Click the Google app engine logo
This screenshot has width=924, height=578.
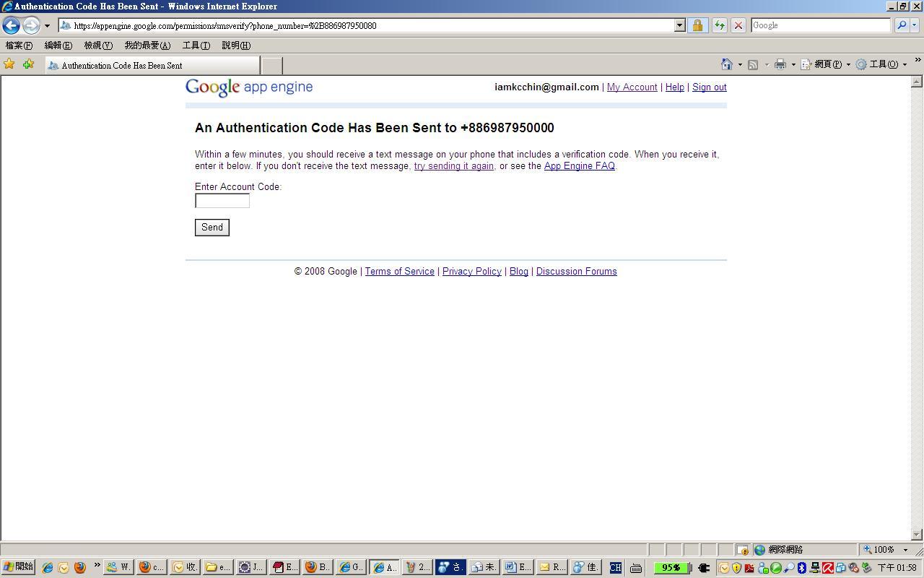point(249,87)
